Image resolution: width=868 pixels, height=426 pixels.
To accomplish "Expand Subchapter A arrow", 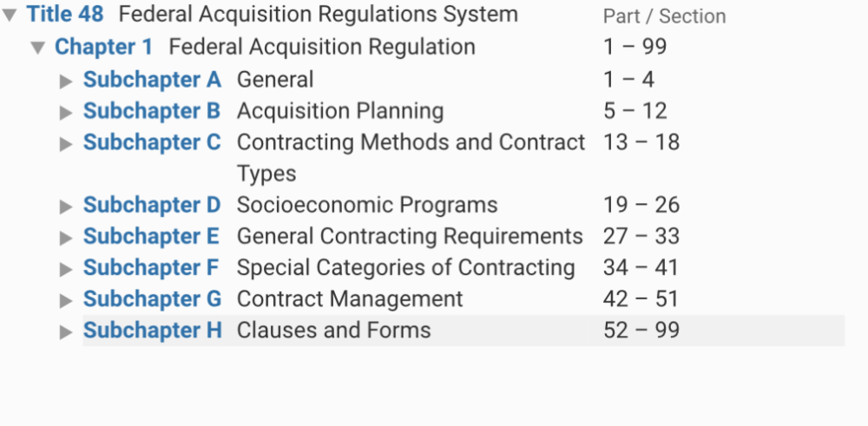I will tap(66, 81).
